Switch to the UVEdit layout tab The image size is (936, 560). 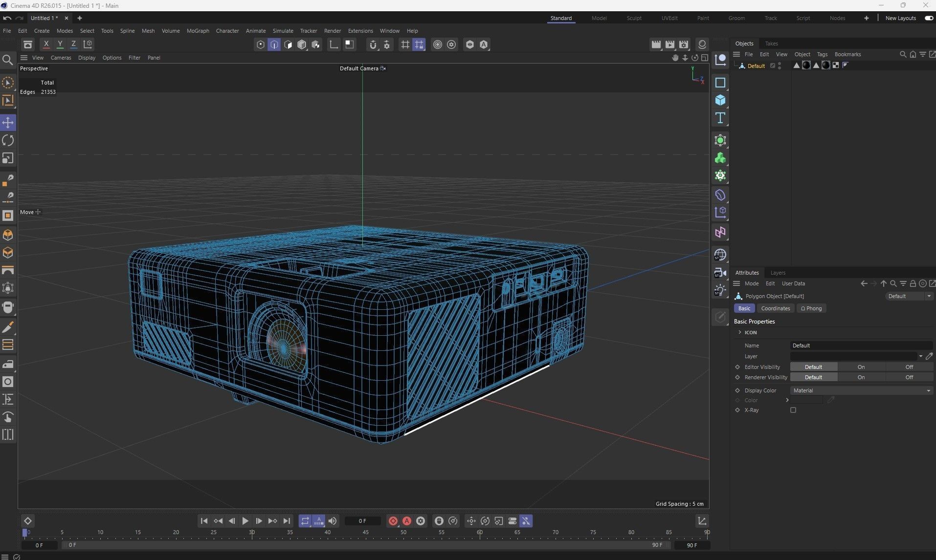(x=669, y=18)
